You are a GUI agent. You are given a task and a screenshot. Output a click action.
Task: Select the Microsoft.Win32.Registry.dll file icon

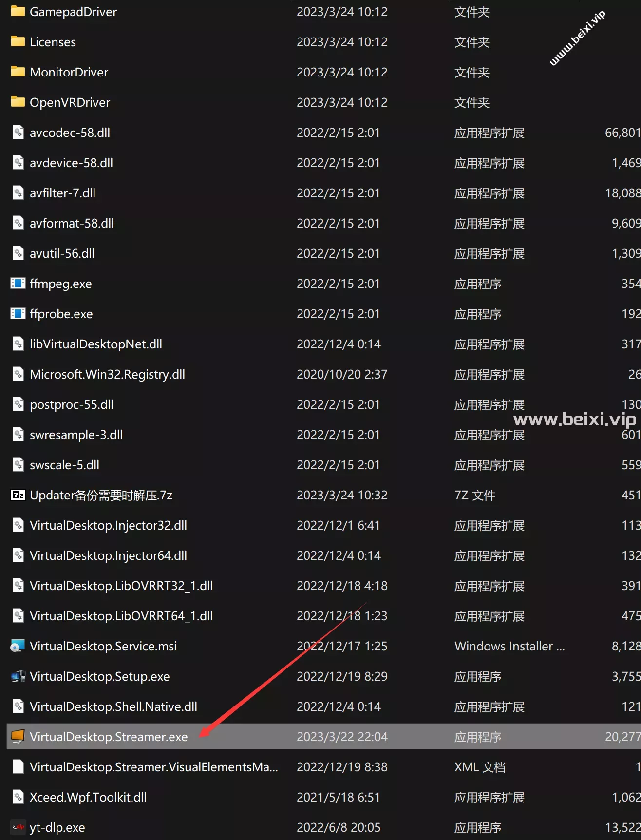[18, 374]
